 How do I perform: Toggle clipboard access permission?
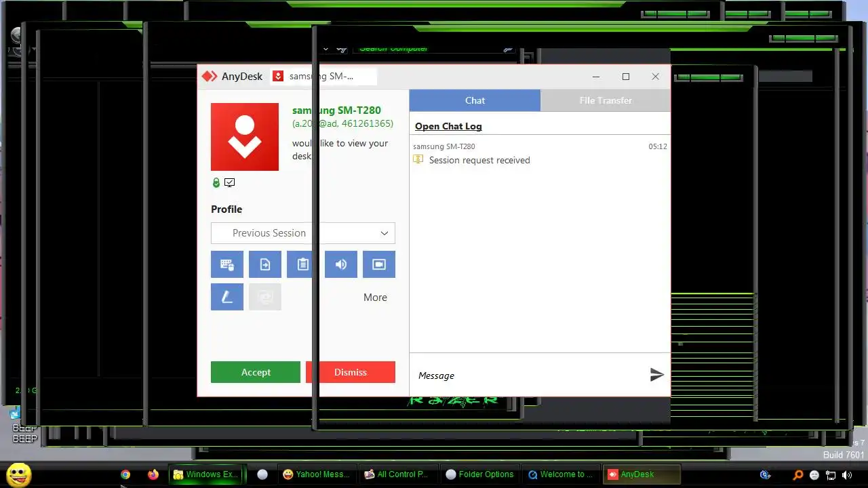303,264
